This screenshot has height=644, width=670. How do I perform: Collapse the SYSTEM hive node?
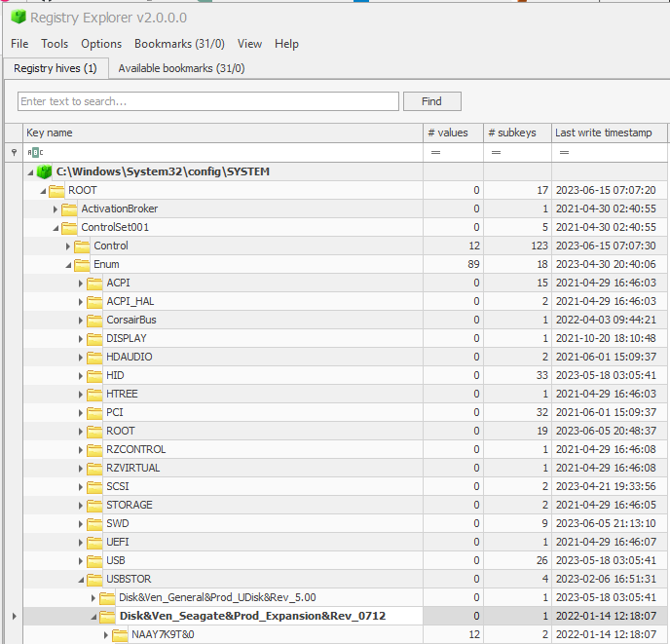tap(30, 172)
